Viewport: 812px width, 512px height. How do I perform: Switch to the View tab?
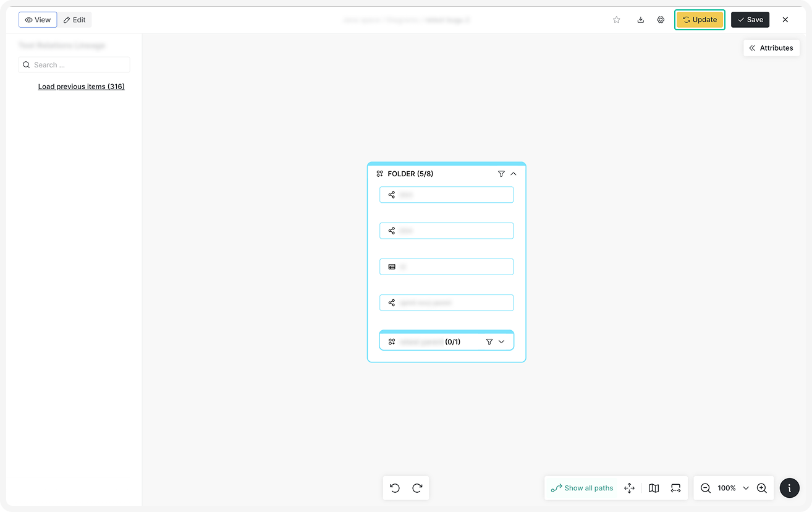click(x=38, y=20)
